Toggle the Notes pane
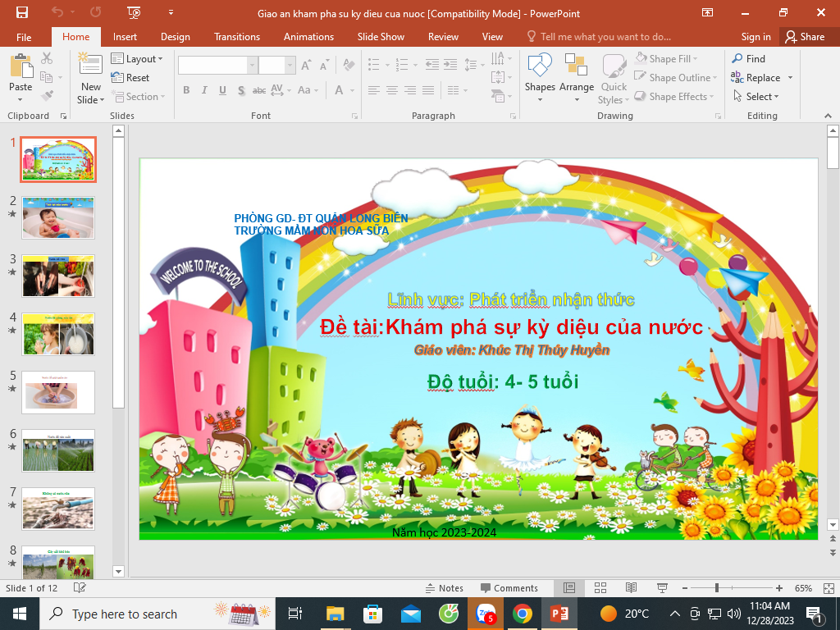 [444, 588]
